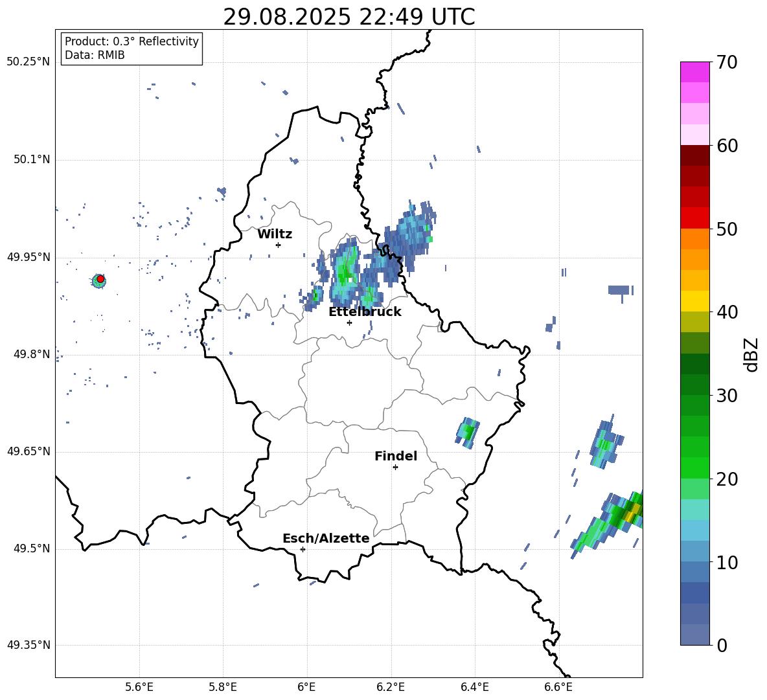Click the 50.1°N latitude label
The height and width of the screenshot is (700, 767).
31,159
